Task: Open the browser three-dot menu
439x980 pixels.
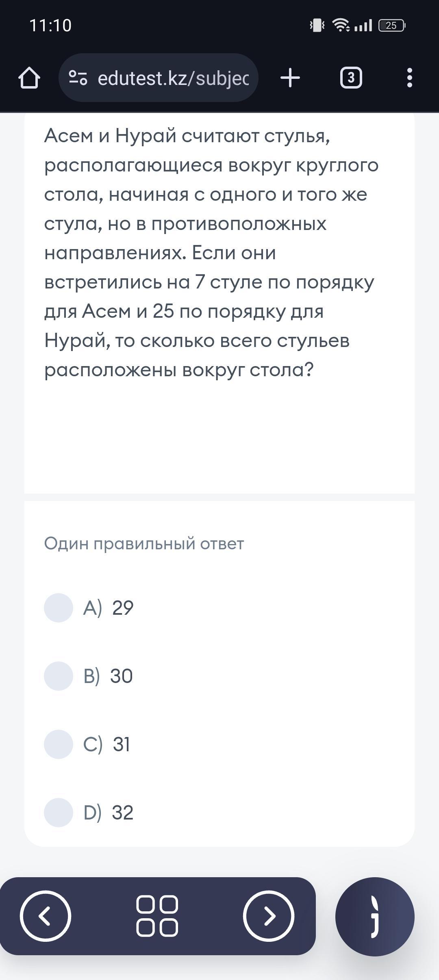Action: pyautogui.click(x=410, y=78)
